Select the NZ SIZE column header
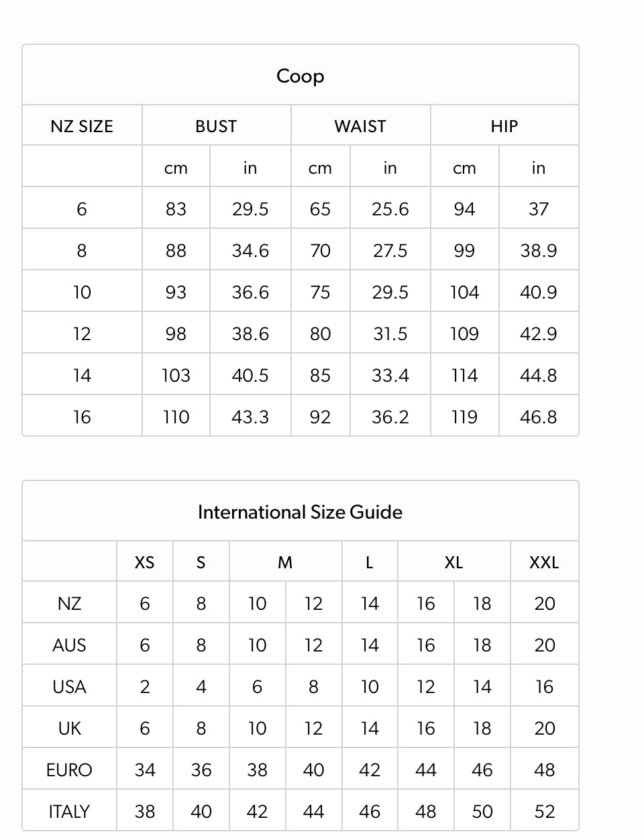Image resolution: width=644 pixels, height=840 pixels. click(x=82, y=126)
